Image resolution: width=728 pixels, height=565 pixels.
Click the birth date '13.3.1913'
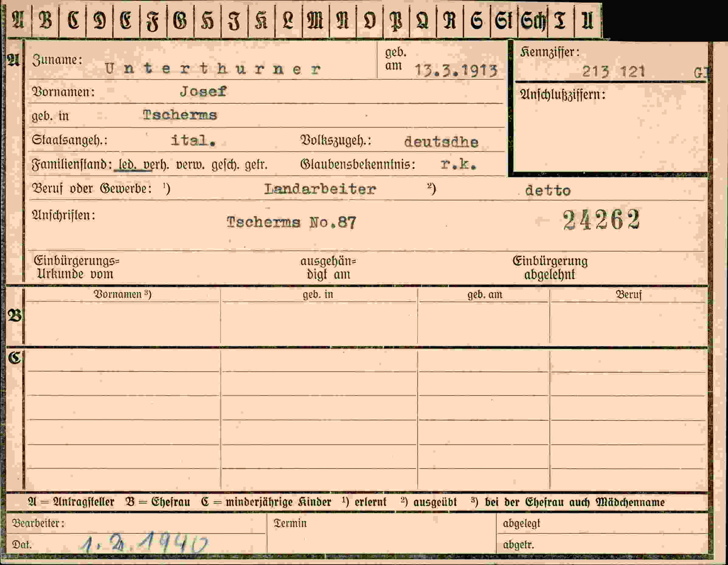click(456, 70)
